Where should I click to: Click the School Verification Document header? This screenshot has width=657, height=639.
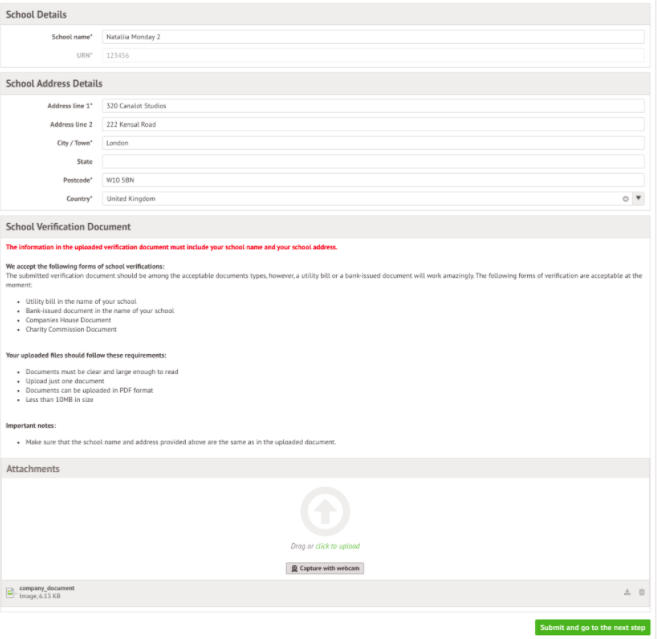(x=68, y=227)
